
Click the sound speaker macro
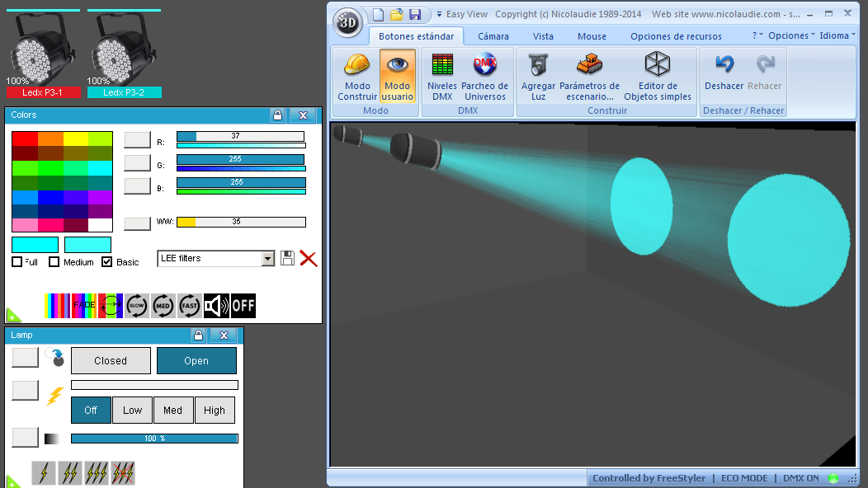click(x=216, y=306)
